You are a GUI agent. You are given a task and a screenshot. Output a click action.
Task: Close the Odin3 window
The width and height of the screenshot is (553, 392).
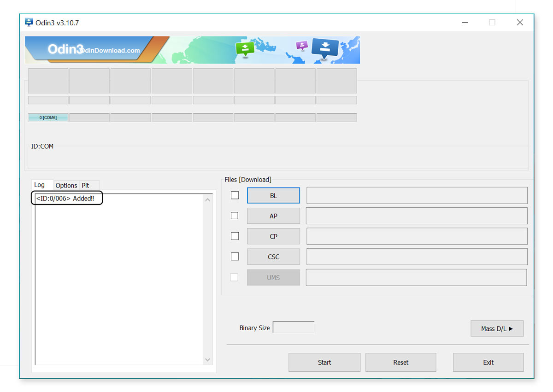pyautogui.click(x=520, y=22)
